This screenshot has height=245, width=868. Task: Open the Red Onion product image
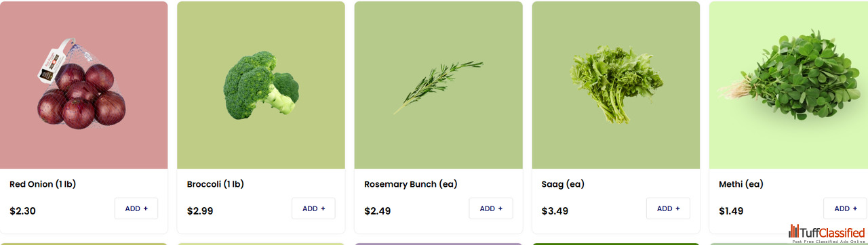tap(83, 85)
